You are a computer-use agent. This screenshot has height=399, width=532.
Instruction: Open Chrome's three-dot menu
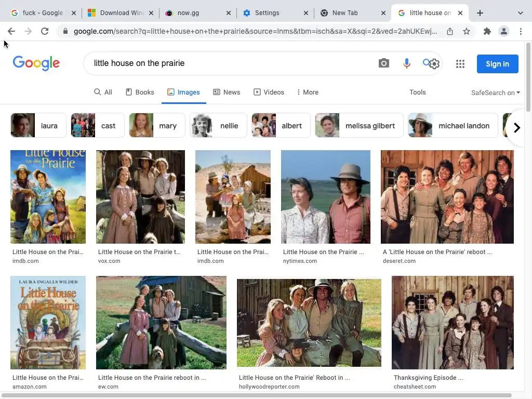coord(521,32)
